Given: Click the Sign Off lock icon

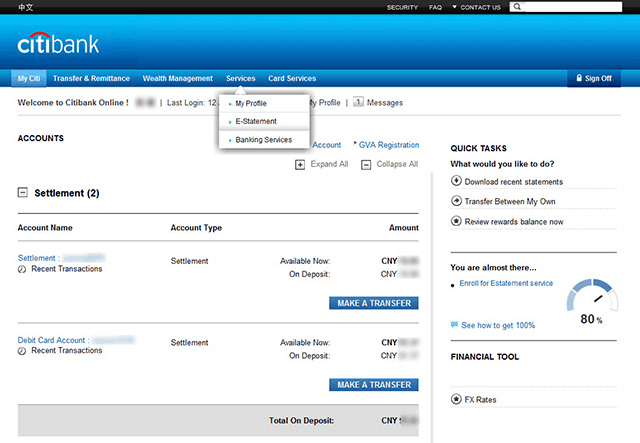Looking at the screenshot, I should (576, 78).
